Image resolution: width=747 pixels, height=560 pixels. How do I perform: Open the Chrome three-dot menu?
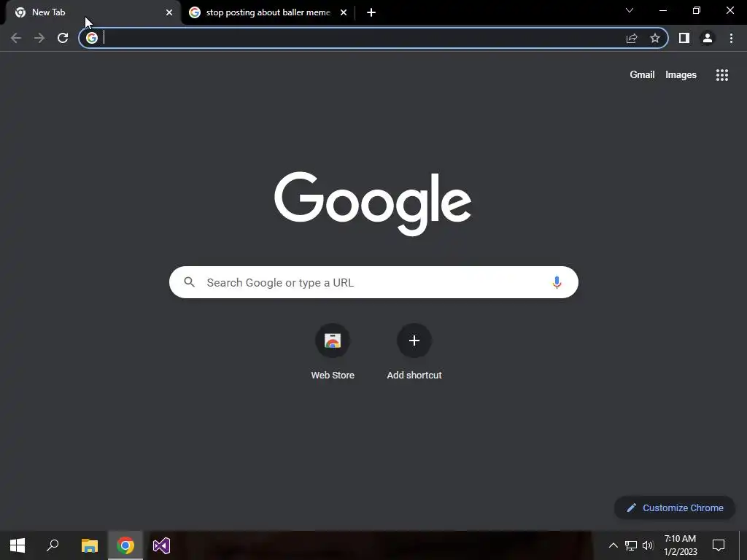tap(731, 38)
